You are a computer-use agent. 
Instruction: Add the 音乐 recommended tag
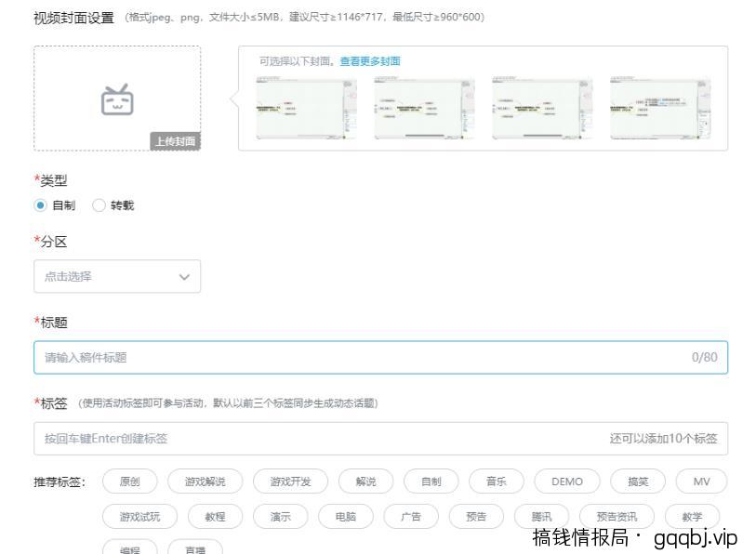coord(497,481)
